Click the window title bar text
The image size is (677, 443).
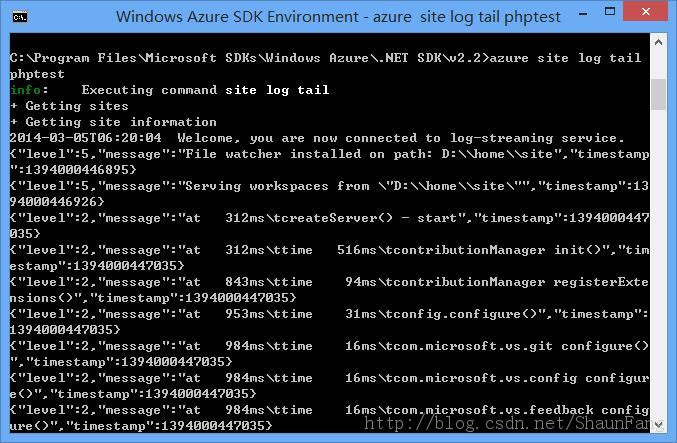(338, 17)
